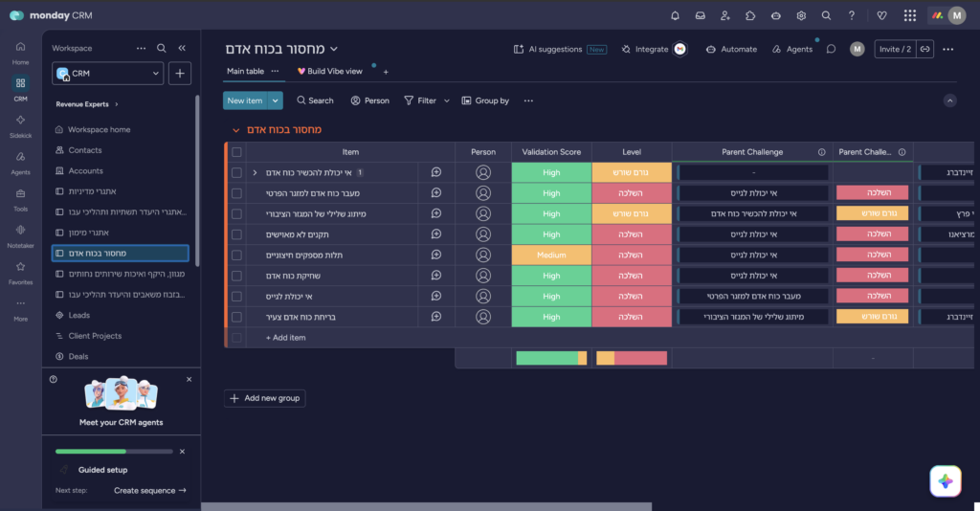The width and height of the screenshot is (980, 511).
Task: Collapse the מחסור בכוח אדם group chevron
Action: (235, 130)
